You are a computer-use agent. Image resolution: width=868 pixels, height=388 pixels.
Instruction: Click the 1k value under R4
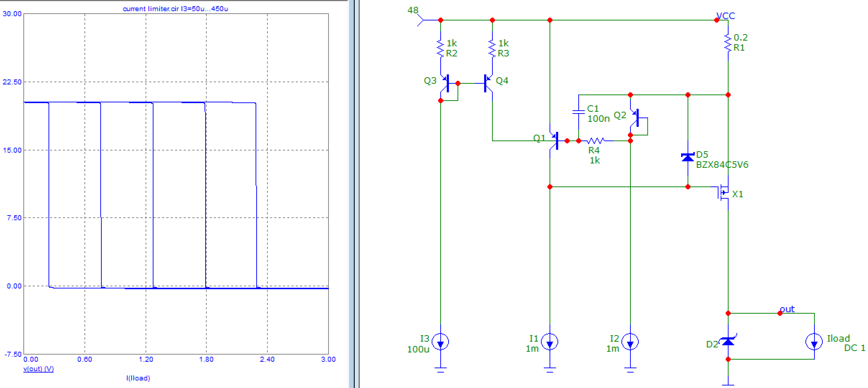[x=594, y=160]
